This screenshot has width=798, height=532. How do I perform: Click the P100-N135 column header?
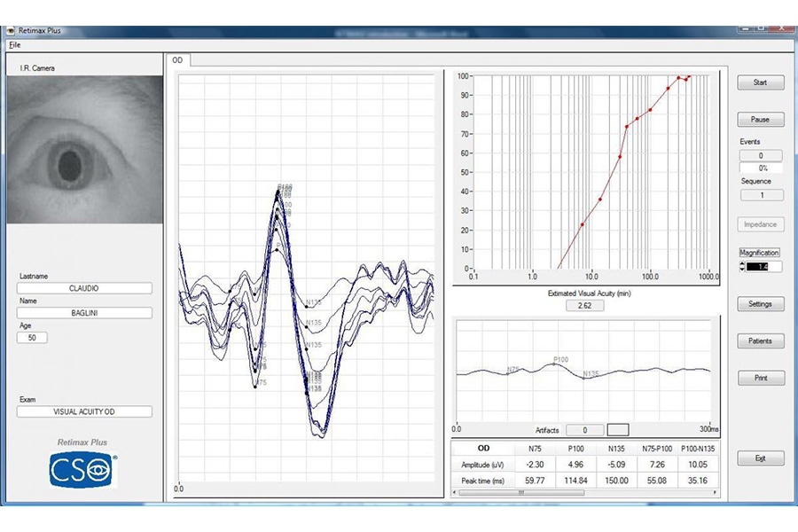tap(698, 449)
